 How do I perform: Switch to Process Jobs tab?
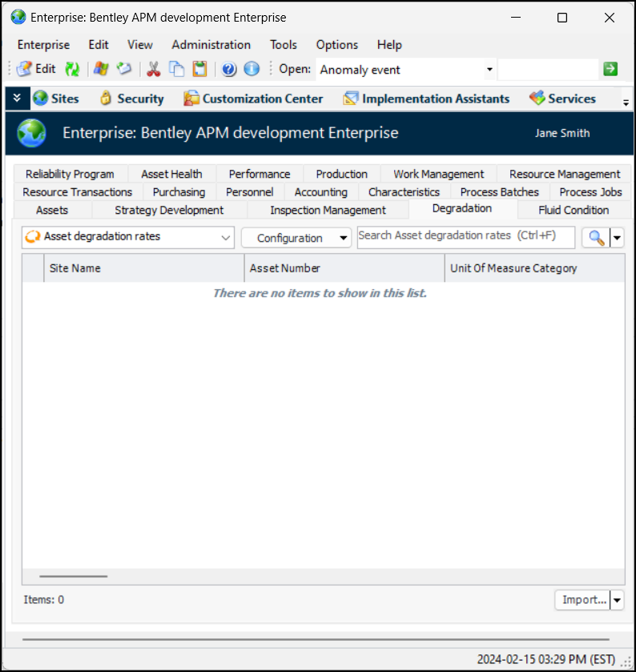click(x=590, y=192)
